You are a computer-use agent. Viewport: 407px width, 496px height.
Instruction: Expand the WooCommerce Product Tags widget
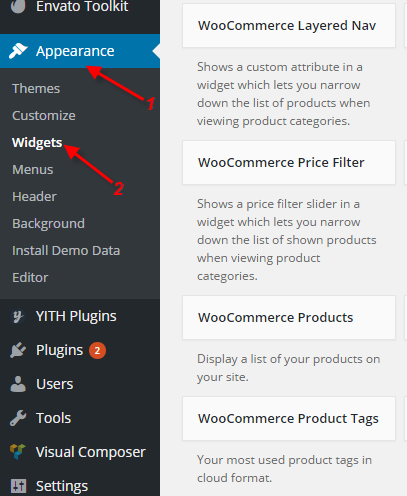(289, 418)
